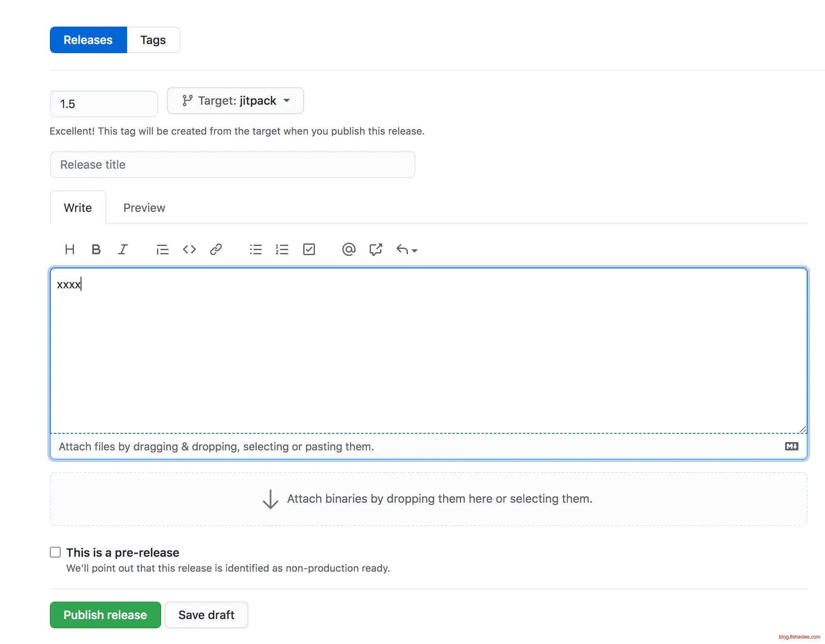Click the Heading formatting icon
The height and width of the screenshot is (644, 825).
(x=70, y=249)
